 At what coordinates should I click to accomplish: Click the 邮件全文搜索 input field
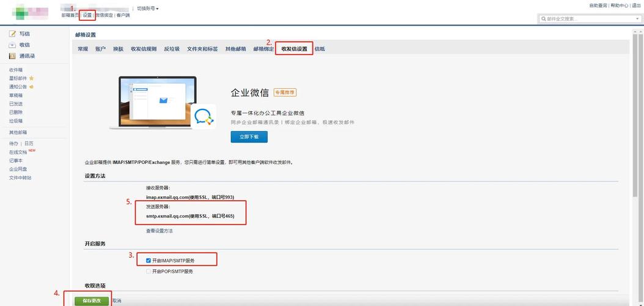[589, 19]
